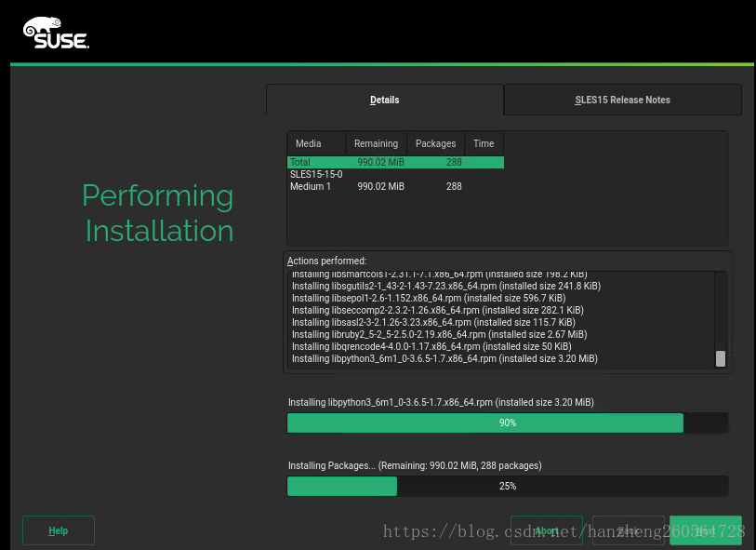Sort by the Remaining column header
756x550 pixels.
[376, 143]
